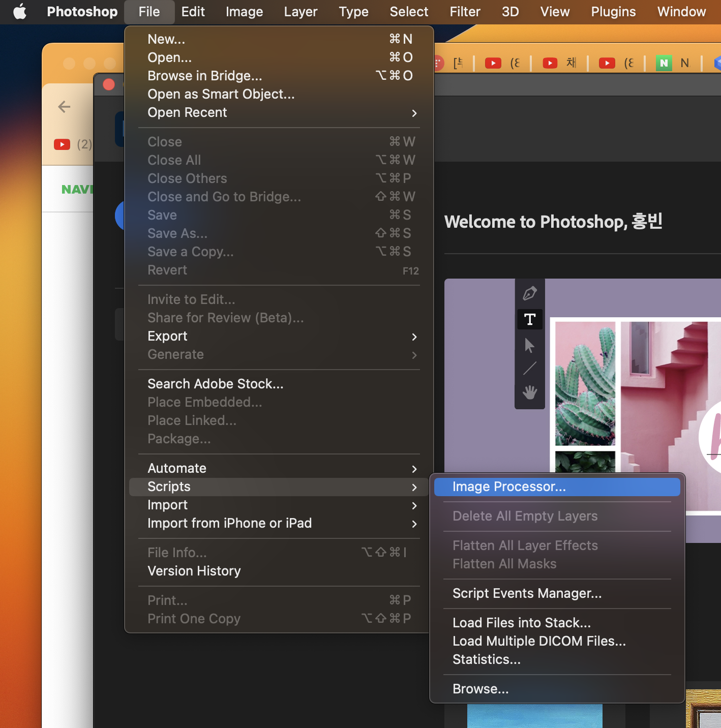Open the Layer menu
Screen dimensions: 721x728
[x=301, y=11]
